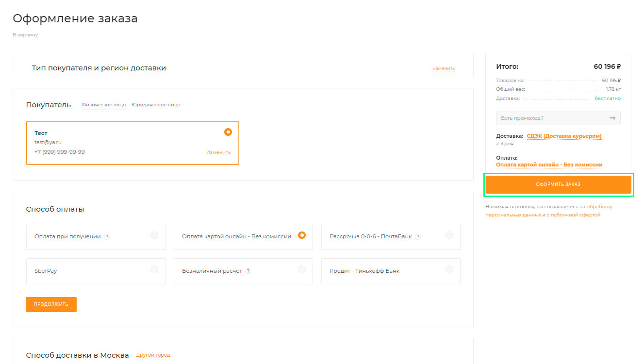This screenshot has height=364, width=644.
Task: Click question mark icon beside Оплата при получении
Action: (107, 237)
